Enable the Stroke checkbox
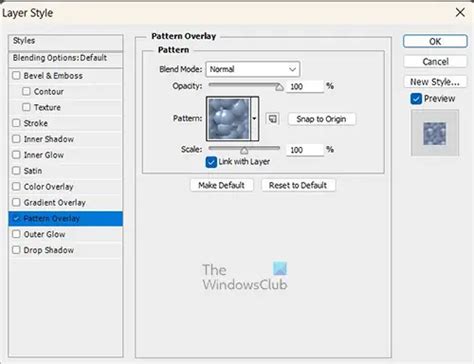This screenshot has width=474, height=364. pyautogui.click(x=16, y=123)
